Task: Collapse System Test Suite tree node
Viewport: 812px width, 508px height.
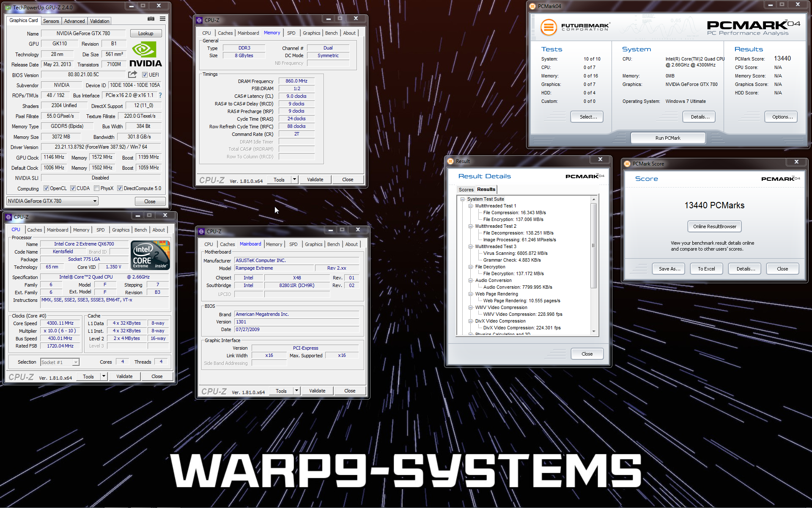Action: point(463,199)
